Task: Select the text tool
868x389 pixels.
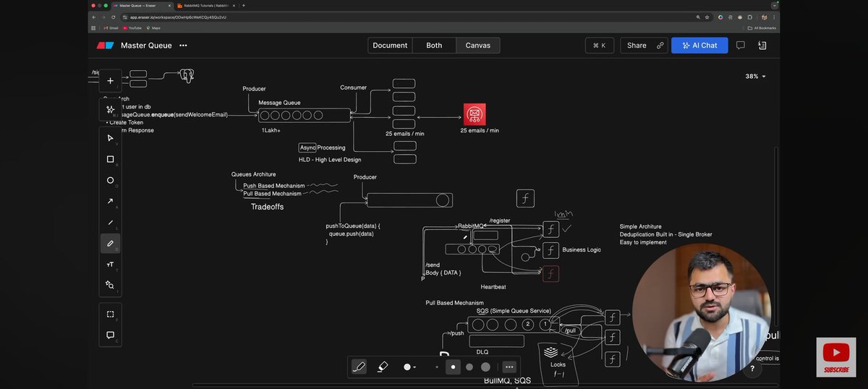Action: point(110,264)
